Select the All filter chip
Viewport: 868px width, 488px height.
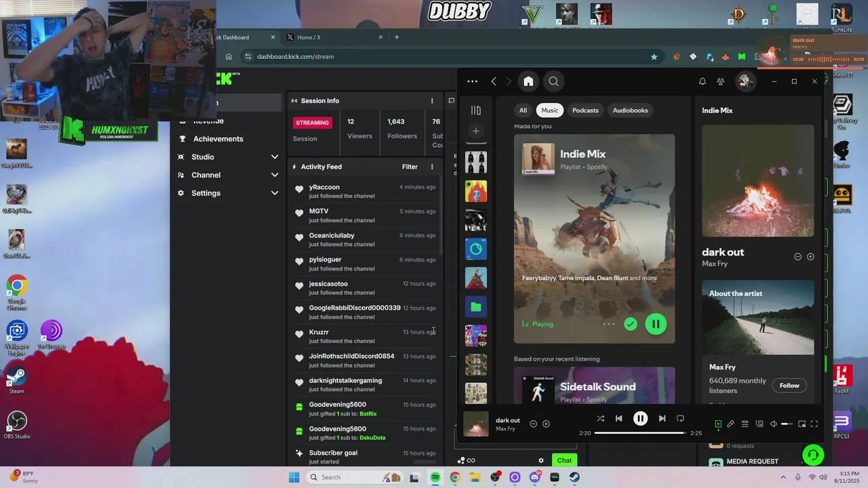point(523,110)
